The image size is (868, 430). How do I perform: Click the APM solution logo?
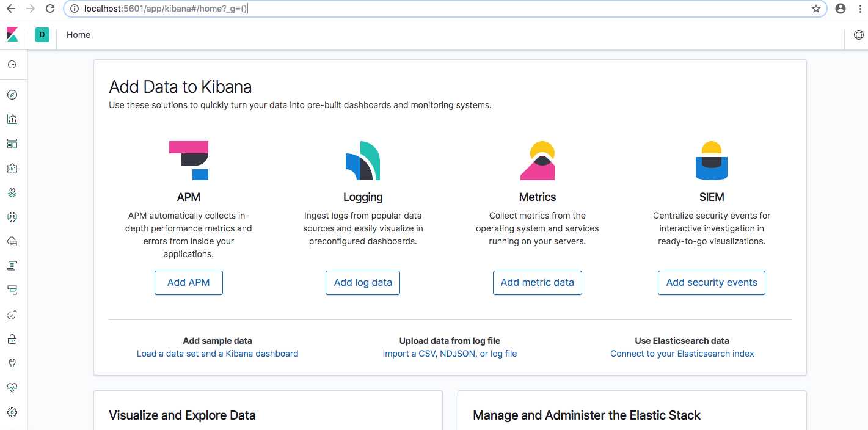pos(189,161)
